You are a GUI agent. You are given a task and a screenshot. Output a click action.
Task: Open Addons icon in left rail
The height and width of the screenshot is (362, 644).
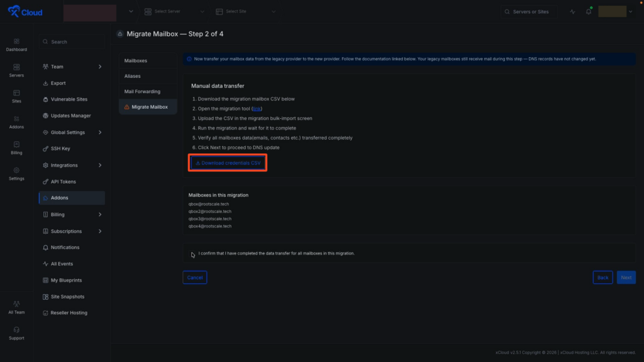16,123
